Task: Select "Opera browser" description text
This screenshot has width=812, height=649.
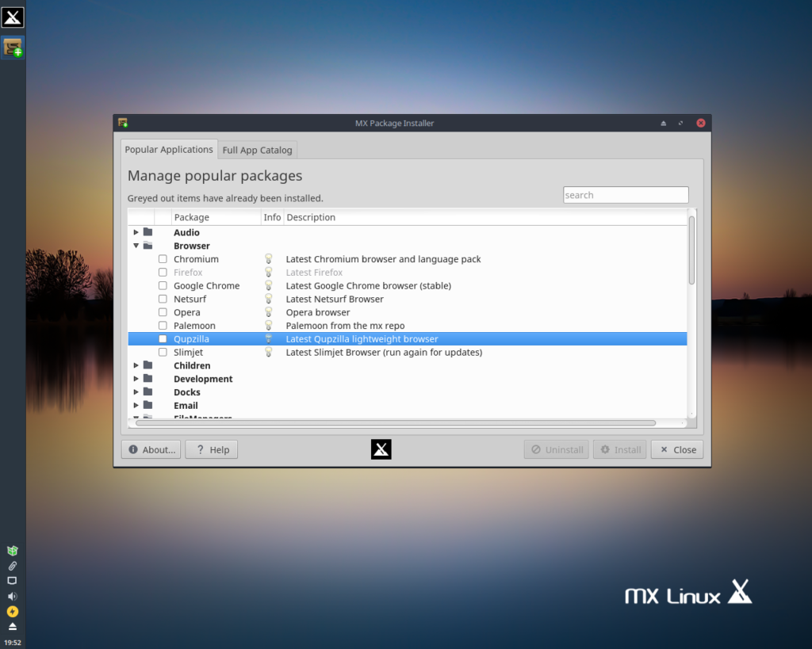Action: pos(318,312)
